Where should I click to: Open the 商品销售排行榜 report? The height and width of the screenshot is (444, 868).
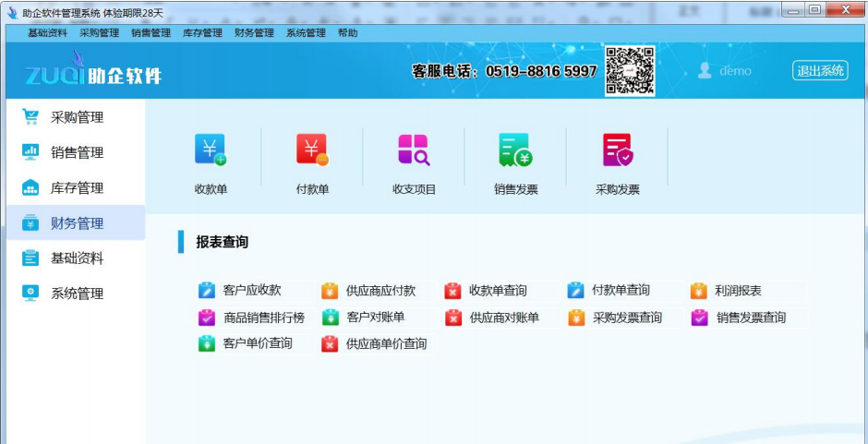coord(252,318)
